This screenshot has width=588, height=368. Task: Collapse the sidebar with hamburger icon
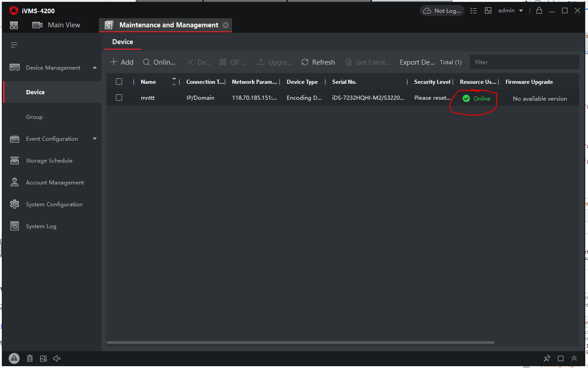14,45
